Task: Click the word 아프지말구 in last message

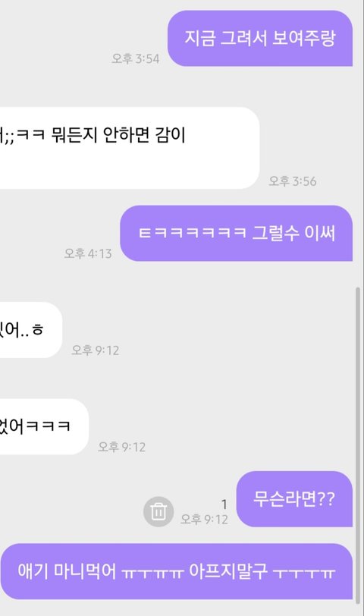Action: (228, 570)
